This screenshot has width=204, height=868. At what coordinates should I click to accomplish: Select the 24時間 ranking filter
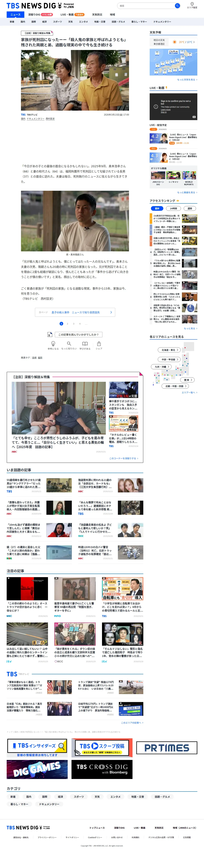point(173,208)
